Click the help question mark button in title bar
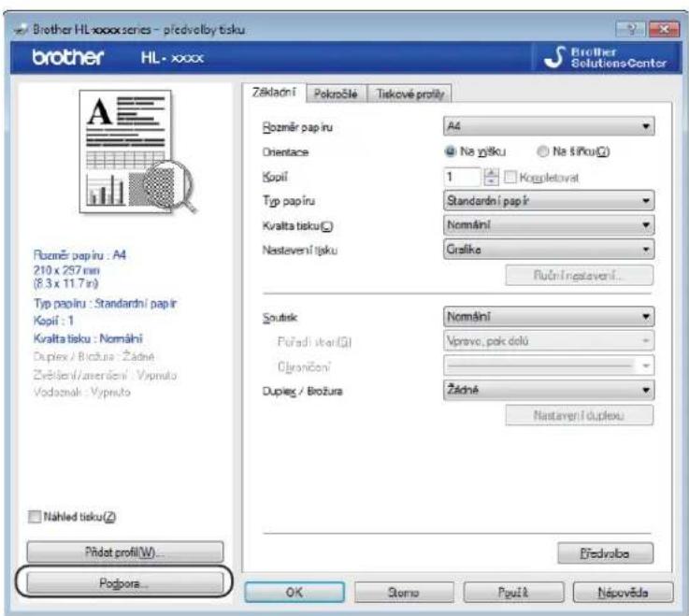Screen dimensions: 689x616 [631, 29]
